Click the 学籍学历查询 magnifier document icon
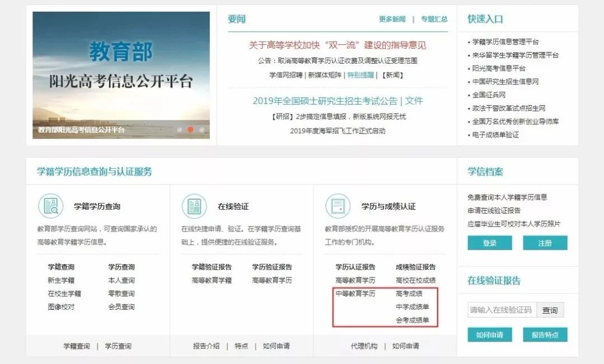 pos(51,206)
